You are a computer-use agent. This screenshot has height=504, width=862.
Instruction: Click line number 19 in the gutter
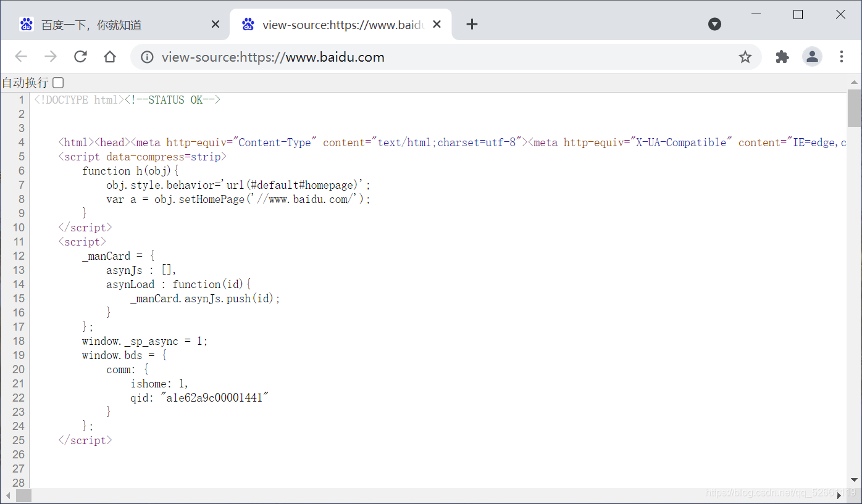tap(19, 355)
